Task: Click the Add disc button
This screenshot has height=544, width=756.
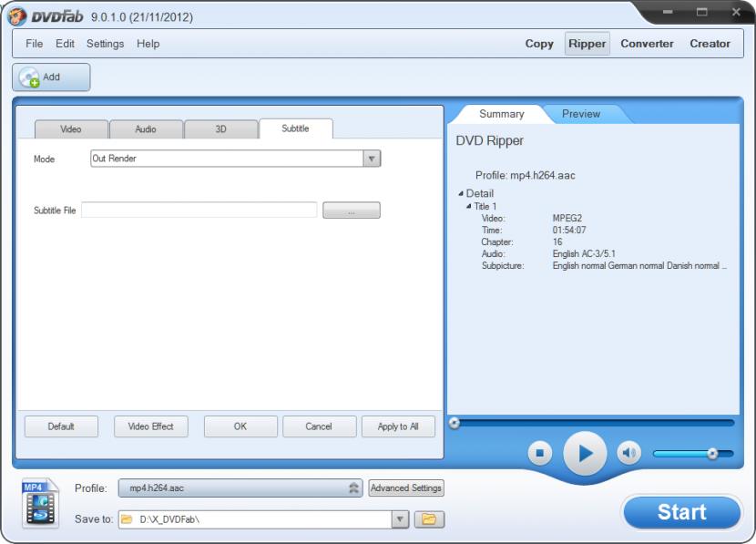Action: pyautogui.click(x=51, y=77)
